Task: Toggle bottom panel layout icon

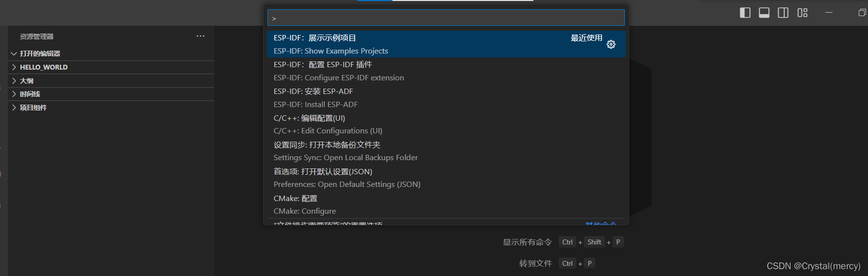Action: pos(764,13)
